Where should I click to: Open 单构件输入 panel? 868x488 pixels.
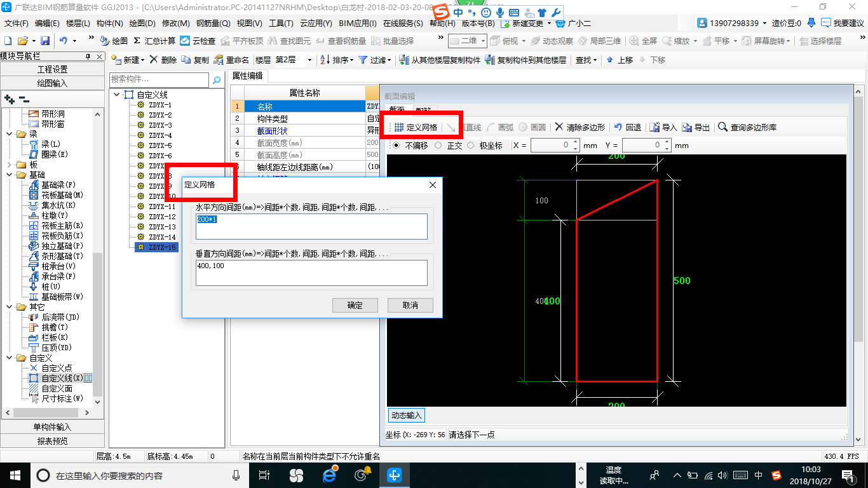(52, 427)
